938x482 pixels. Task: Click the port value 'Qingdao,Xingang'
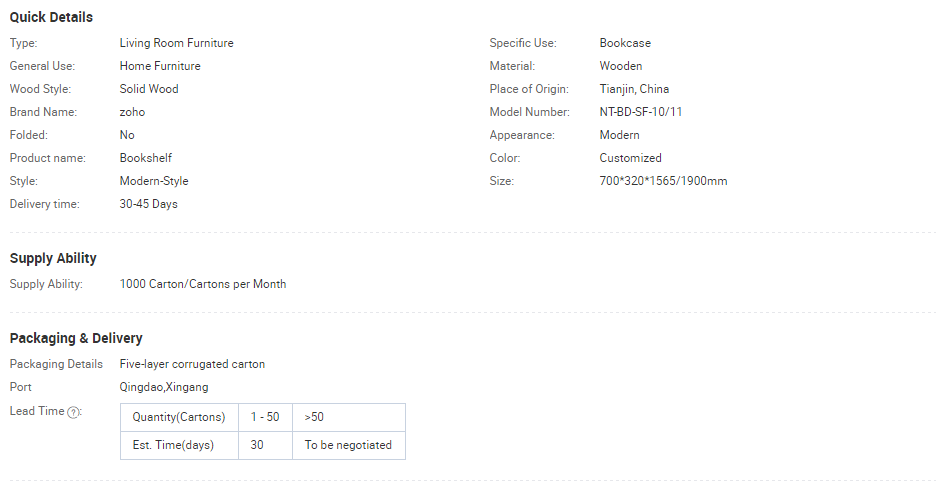(164, 387)
